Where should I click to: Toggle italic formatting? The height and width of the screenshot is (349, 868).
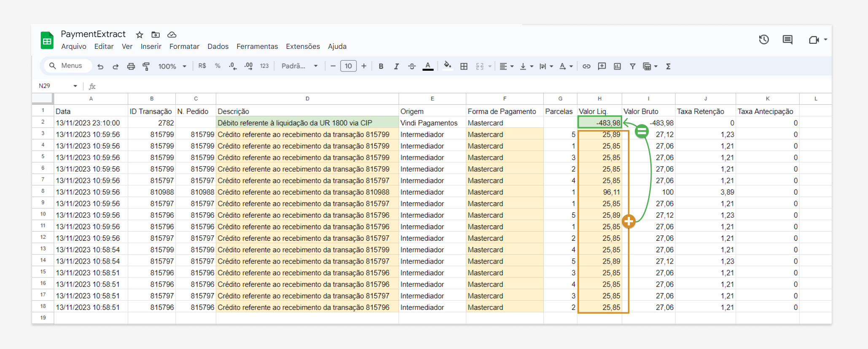[x=396, y=66]
